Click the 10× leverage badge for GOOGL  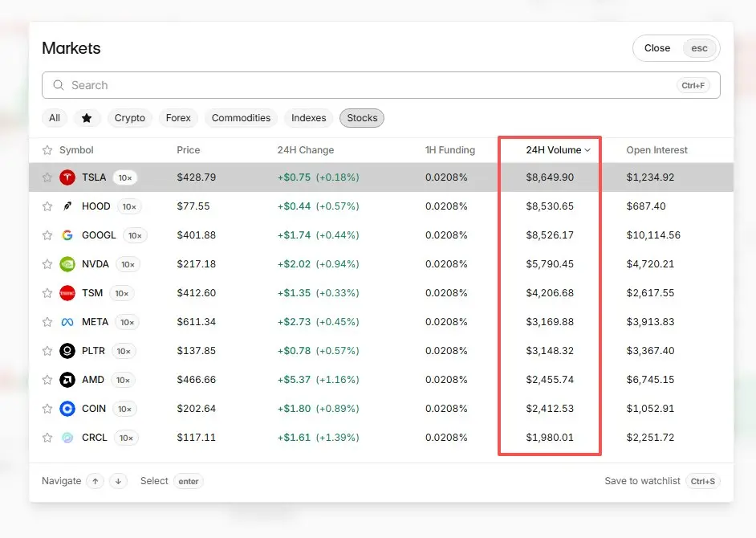[135, 235]
